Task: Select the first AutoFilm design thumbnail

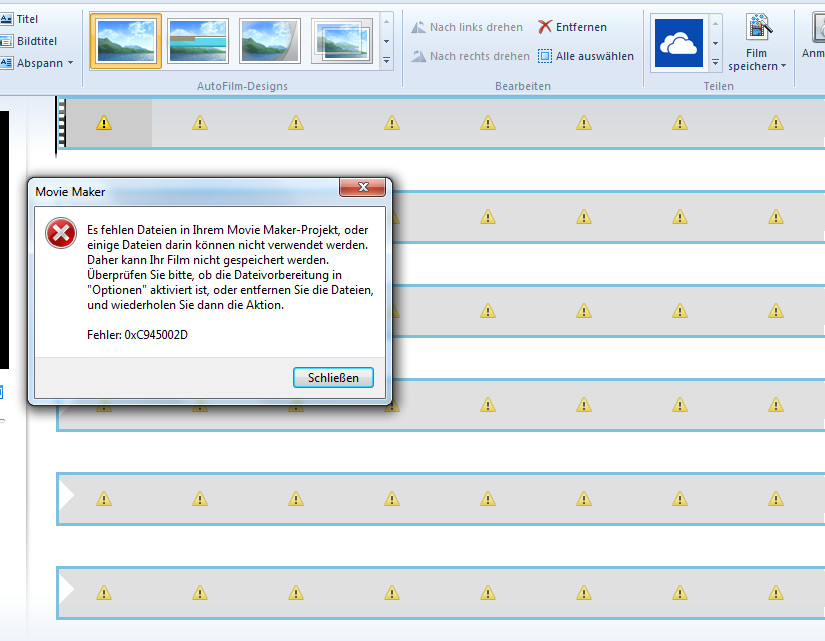Action: (x=126, y=41)
